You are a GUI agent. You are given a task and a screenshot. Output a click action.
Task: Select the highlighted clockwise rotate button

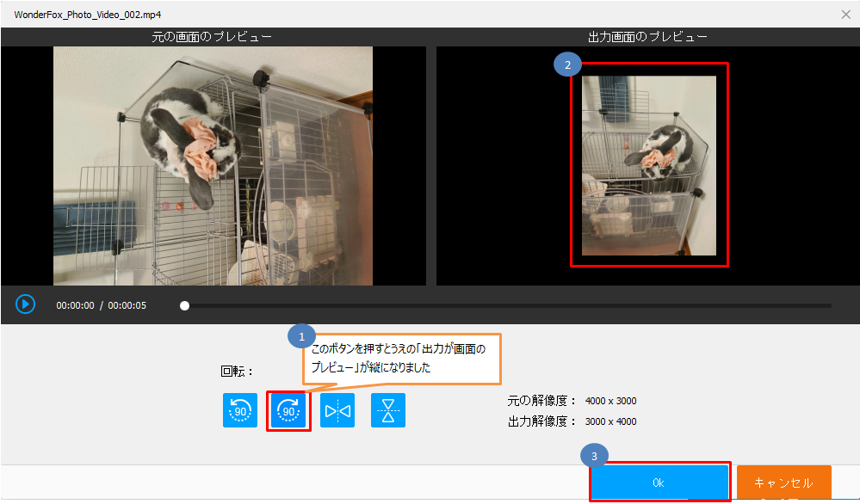pos(289,410)
